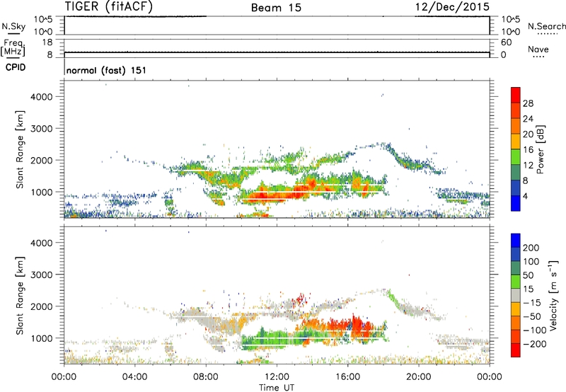Click the -15 label on the velocity color bar

point(532,303)
